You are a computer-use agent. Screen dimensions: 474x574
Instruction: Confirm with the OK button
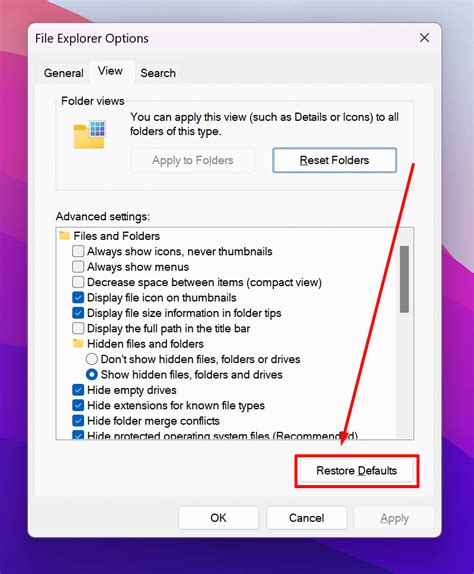click(219, 518)
